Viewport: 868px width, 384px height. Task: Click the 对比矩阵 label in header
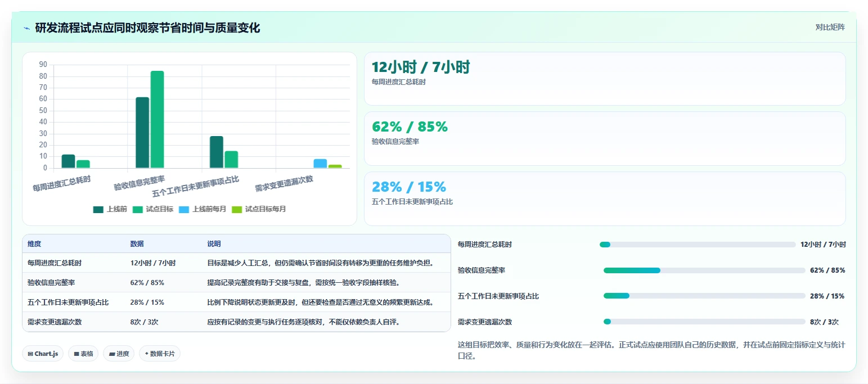830,27
